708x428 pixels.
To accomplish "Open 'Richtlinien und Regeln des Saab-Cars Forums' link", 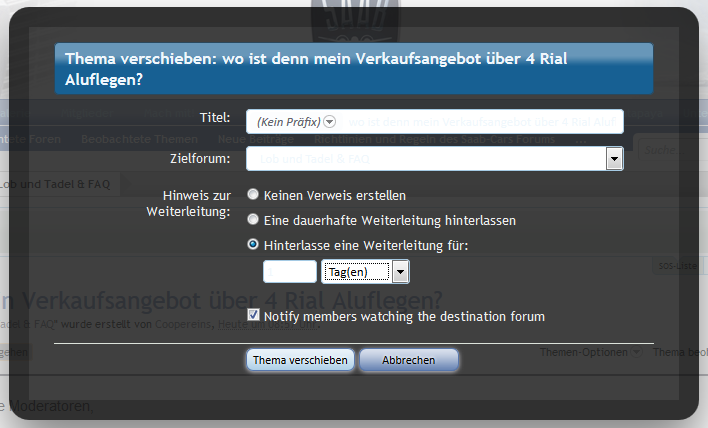I will (x=434, y=139).
